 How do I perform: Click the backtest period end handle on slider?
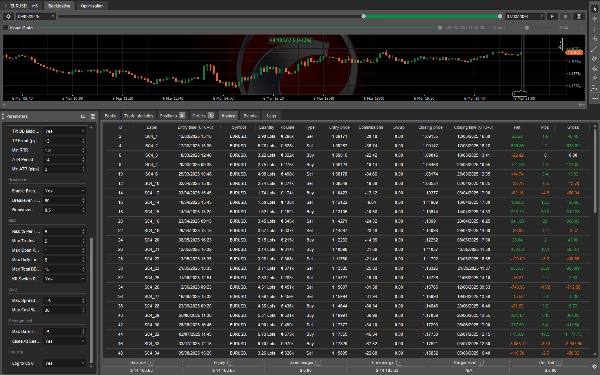pos(500,16)
